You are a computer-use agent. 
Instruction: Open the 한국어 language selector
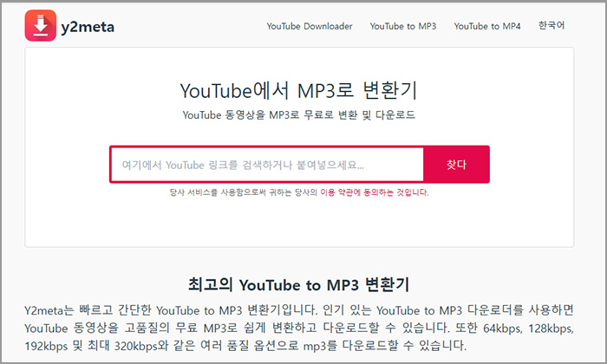(552, 25)
